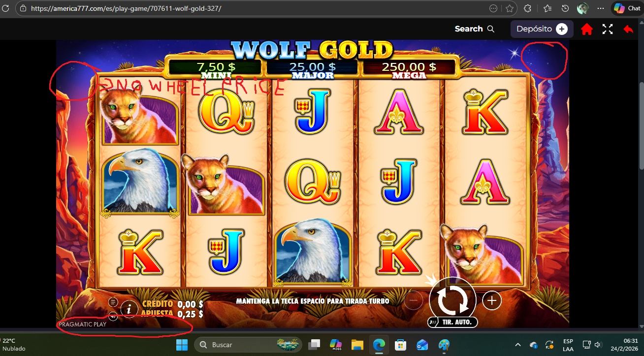Go back using the red return arrow icon

coord(628,29)
